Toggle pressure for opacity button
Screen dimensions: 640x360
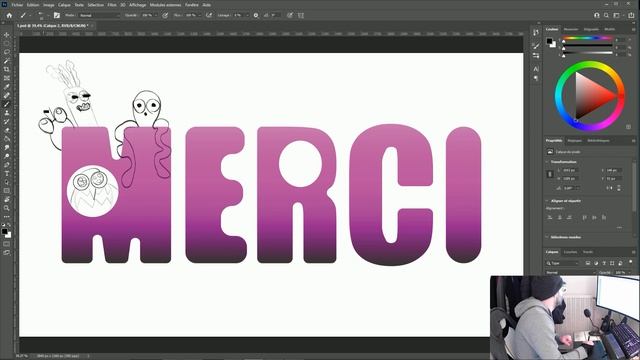pos(165,15)
